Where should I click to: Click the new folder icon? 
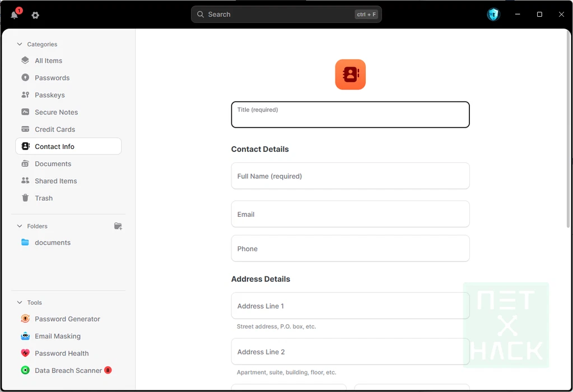118,226
